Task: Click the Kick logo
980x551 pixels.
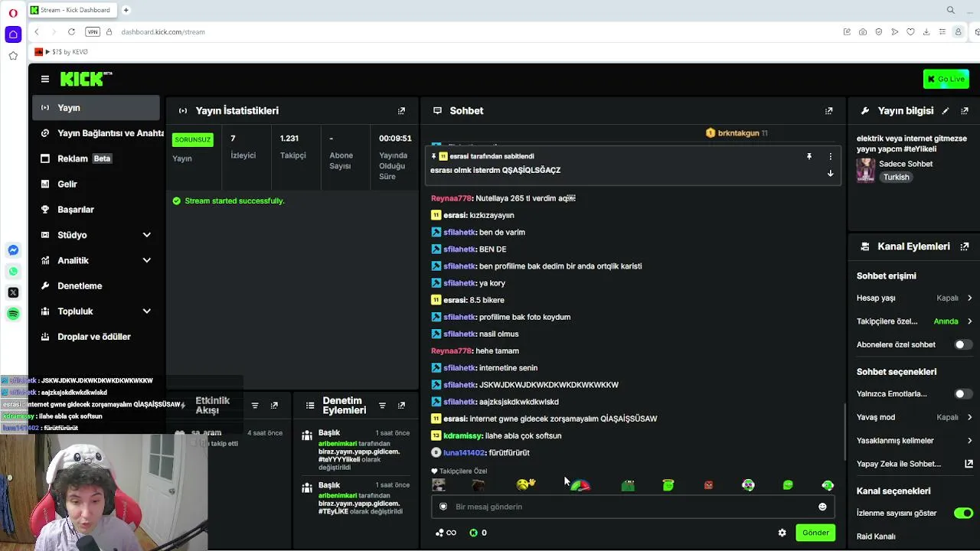Action: click(x=86, y=79)
